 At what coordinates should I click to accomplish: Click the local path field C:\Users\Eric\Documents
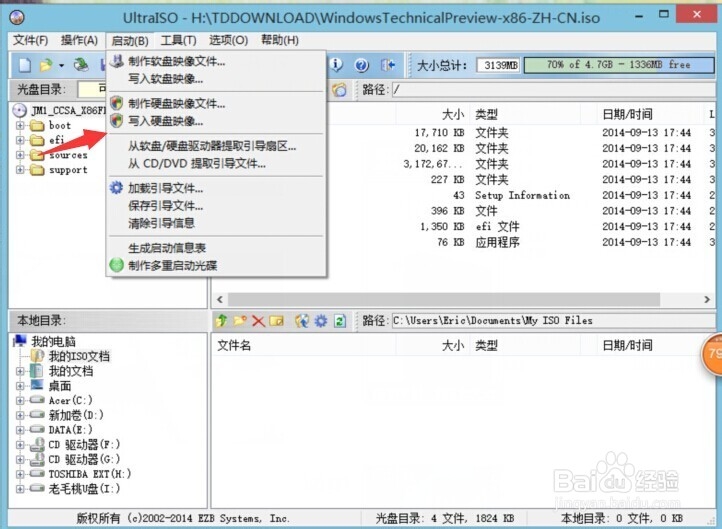553,320
